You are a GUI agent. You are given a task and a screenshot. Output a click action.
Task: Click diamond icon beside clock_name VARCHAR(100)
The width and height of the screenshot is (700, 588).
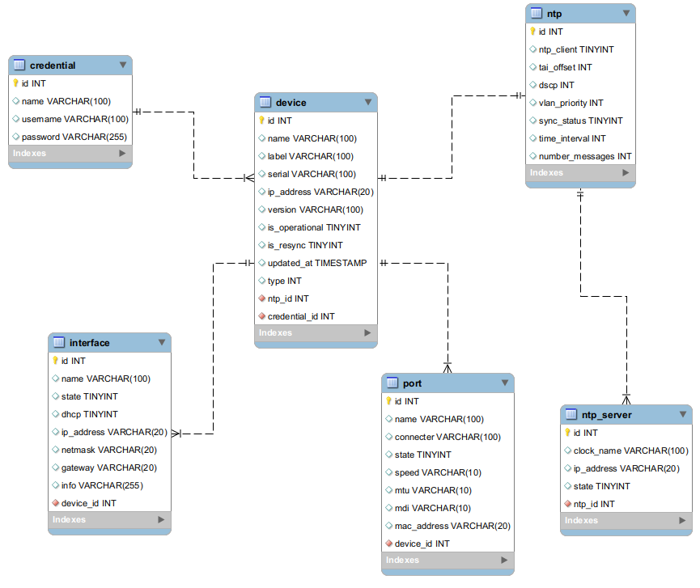(x=568, y=451)
